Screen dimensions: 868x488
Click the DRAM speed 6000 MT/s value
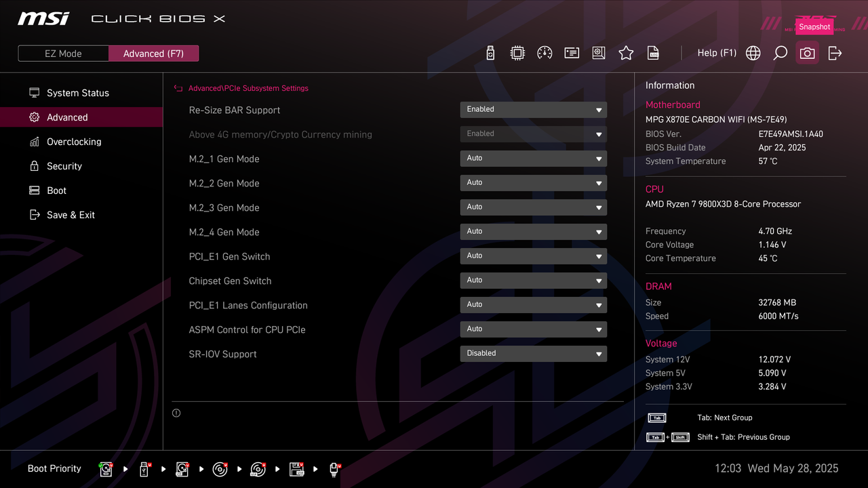click(778, 316)
